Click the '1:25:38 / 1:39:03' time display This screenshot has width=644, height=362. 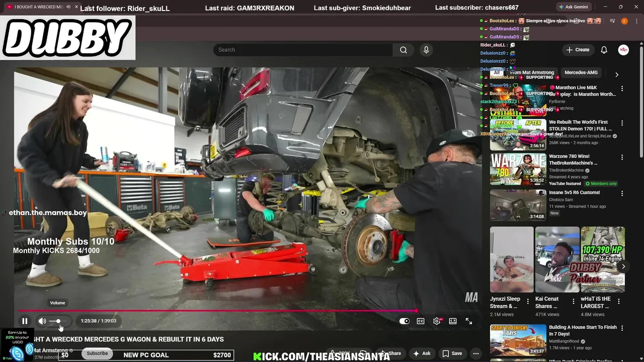pyautogui.click(x=99, y=321)
